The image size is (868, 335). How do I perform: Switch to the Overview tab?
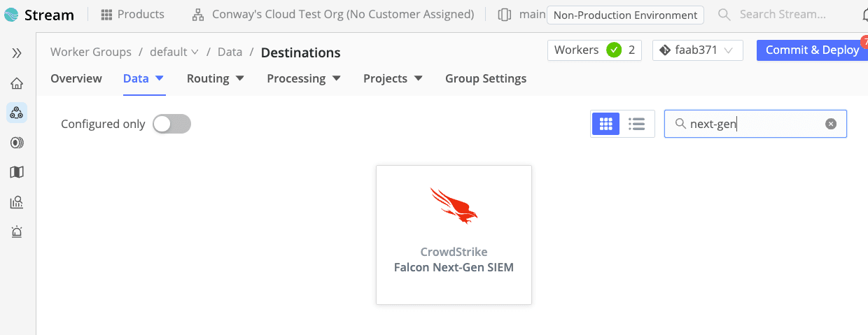point(76,78)
